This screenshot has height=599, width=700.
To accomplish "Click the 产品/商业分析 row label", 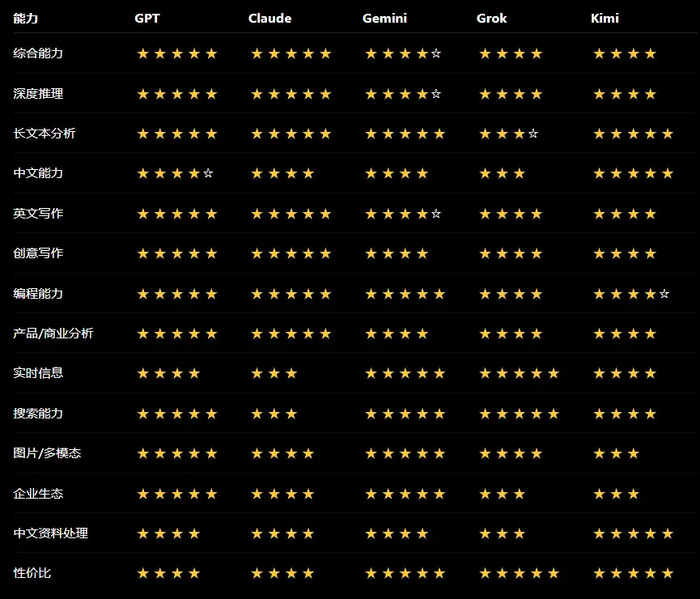I will pyautogui.click(x=53, y=333).
